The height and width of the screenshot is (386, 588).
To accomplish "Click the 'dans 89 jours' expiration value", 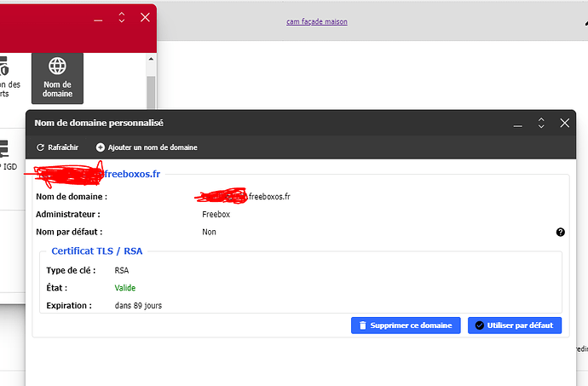I will pos(138,306).
